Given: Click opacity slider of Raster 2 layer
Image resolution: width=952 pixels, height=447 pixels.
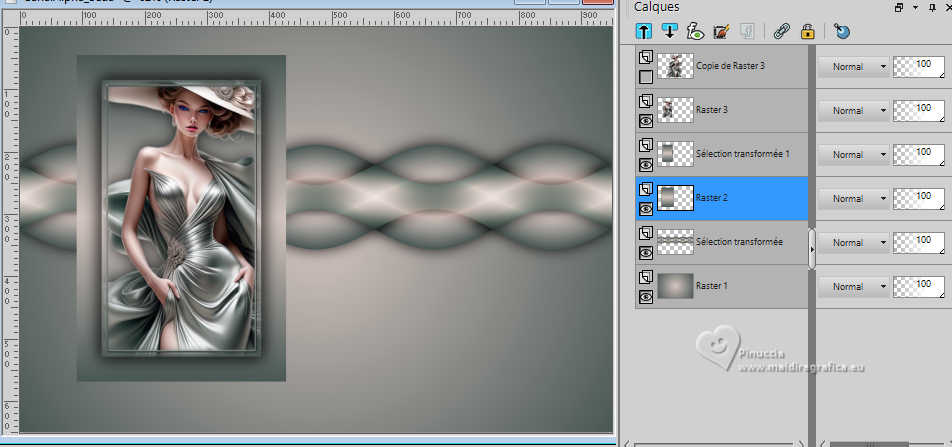Looking at the screenshot, I should coord(919,199).
